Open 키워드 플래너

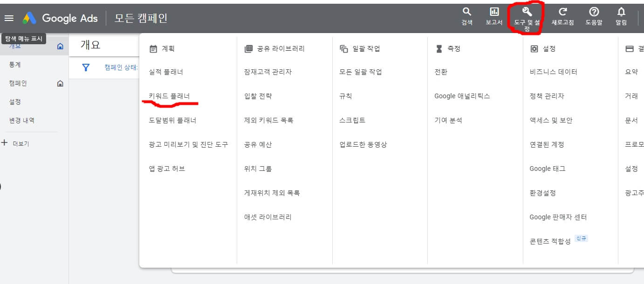pos(169,96)
